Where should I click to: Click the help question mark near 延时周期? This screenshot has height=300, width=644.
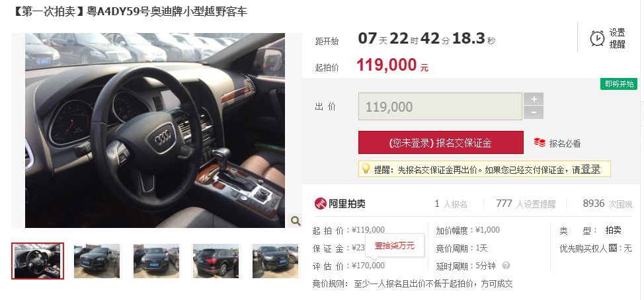coord(506,266)
